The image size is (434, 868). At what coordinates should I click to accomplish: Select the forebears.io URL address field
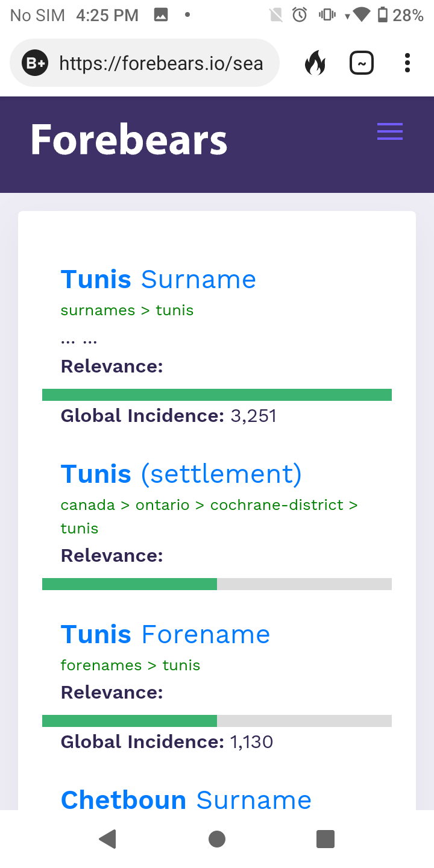tap(145, 63)
